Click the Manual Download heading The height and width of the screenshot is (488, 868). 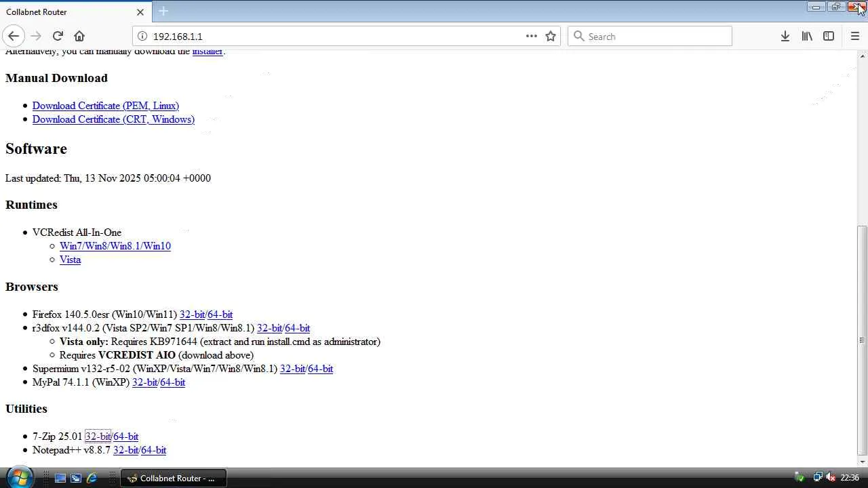pos(56,78)
